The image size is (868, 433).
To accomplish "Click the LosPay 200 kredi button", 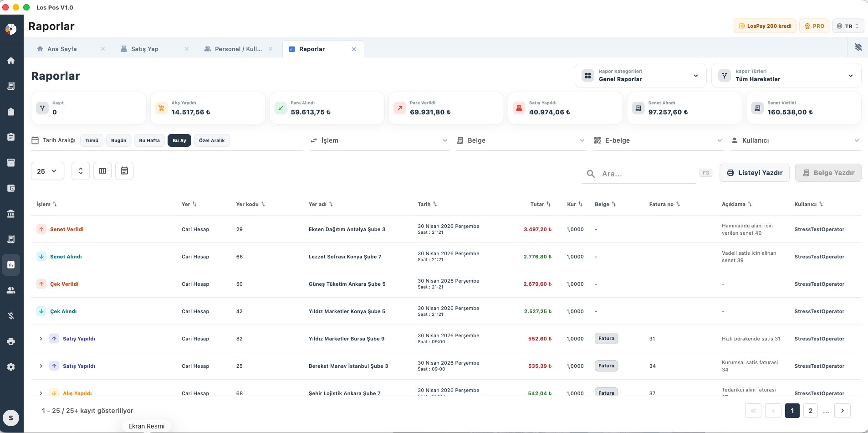I will 765,26.
